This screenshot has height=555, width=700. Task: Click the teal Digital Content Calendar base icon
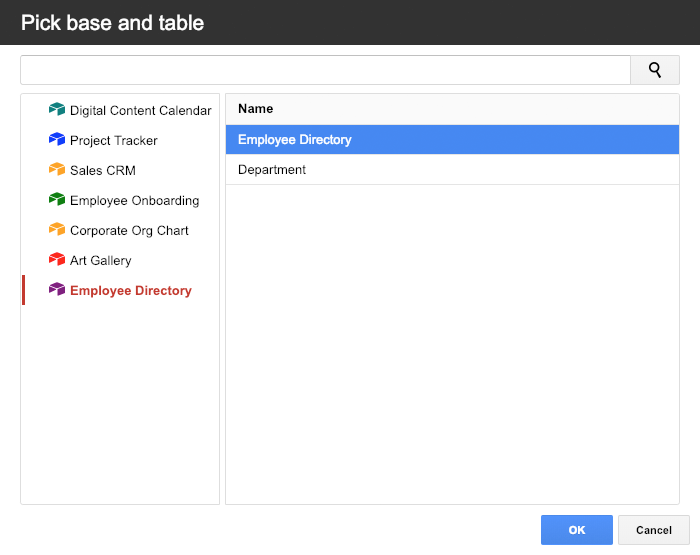tap(57, 109)
